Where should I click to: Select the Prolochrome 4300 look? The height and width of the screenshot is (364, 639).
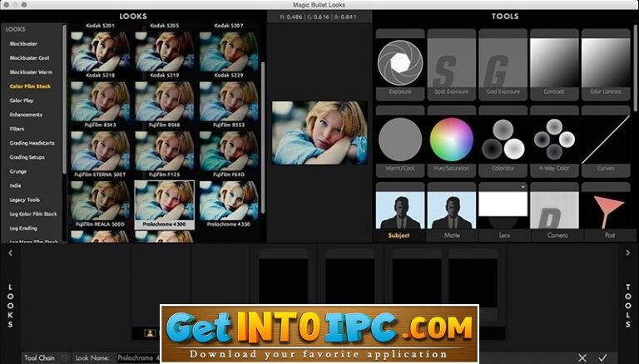point(164,204)
